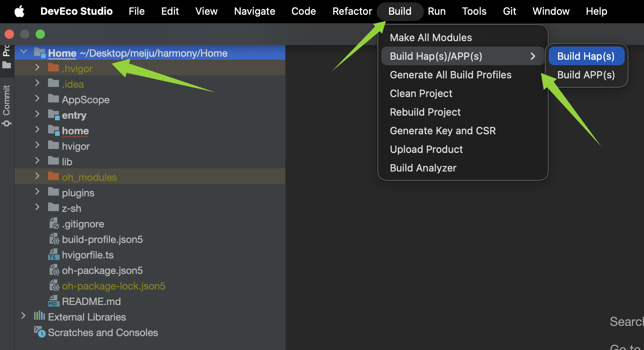Screen dimensions: 644x350
Task: Click the AppScope folder icon
Action: coord(53,99)
